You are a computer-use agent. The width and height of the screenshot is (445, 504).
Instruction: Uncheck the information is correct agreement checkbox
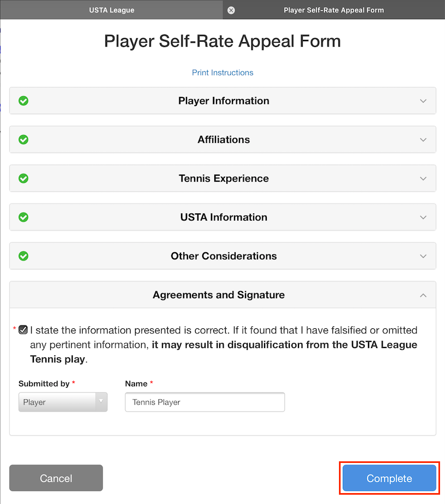point(23,330)
